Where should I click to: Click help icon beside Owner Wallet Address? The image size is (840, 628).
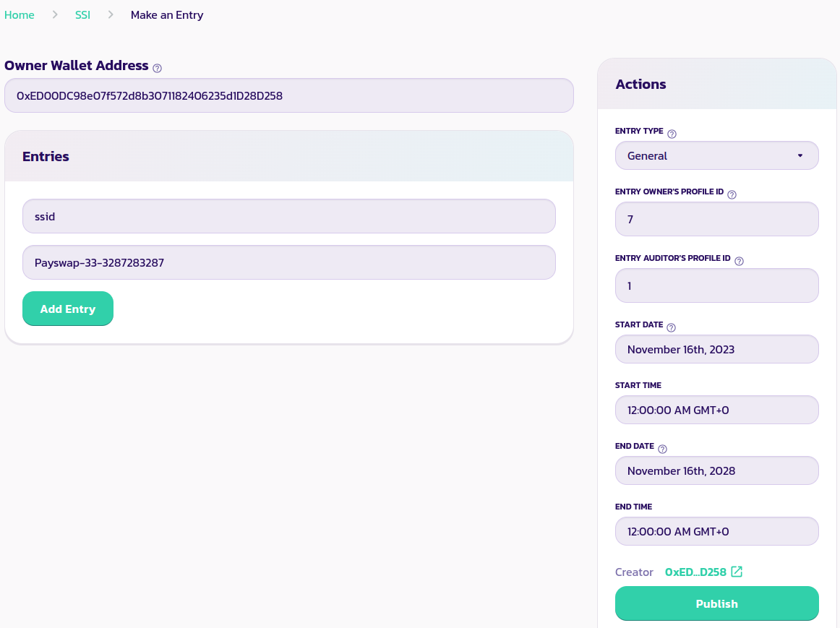point(158,68)
